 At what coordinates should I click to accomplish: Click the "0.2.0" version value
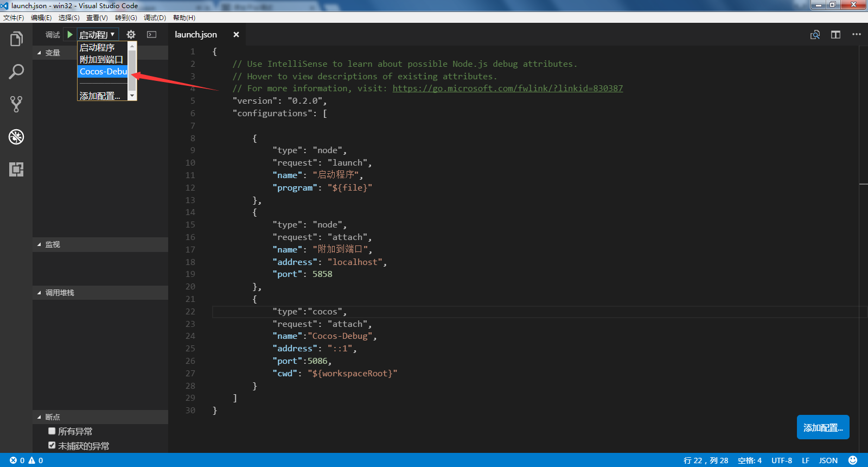(305, 101)
